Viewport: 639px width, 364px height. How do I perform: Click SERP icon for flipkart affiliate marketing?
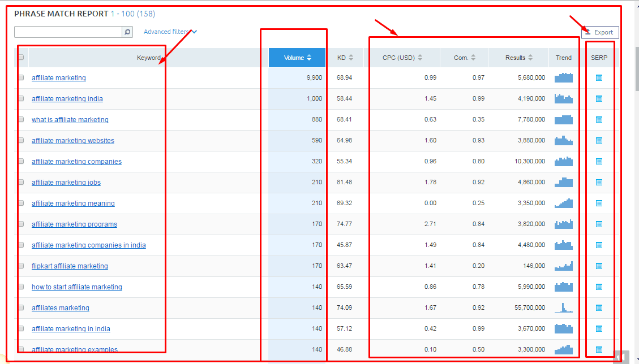[x=599, y=266]
